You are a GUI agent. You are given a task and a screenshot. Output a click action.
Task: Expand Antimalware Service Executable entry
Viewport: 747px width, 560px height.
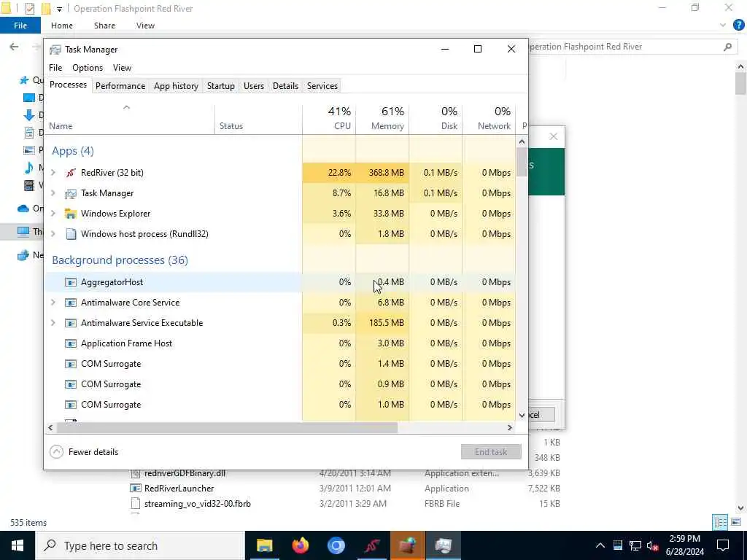53,323
